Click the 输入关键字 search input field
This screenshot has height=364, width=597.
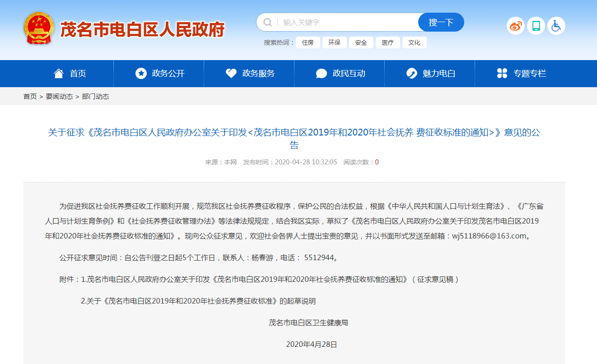coord(348,22)
